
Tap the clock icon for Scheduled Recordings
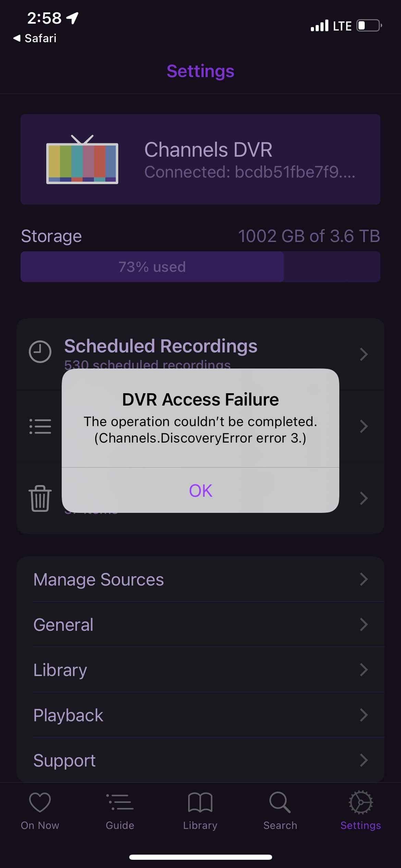pyautogui.click(x=40, y=351)
